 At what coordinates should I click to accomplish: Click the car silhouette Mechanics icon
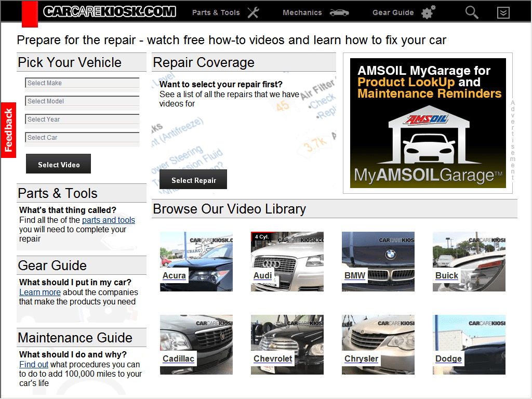(x=339, y=13)
